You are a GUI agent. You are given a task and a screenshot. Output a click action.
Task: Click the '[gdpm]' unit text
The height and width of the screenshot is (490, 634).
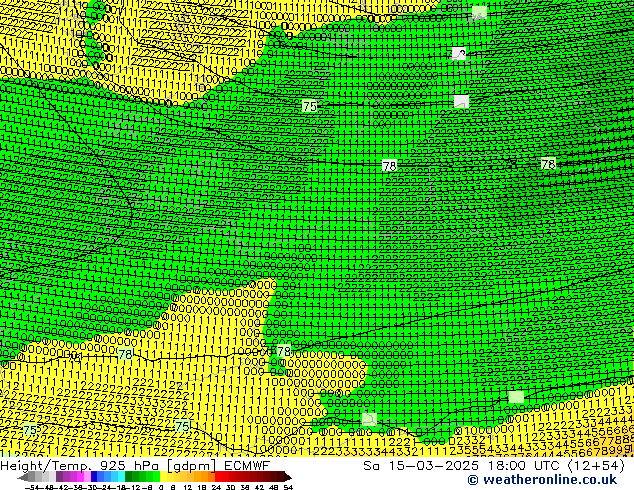pos(191,466)
